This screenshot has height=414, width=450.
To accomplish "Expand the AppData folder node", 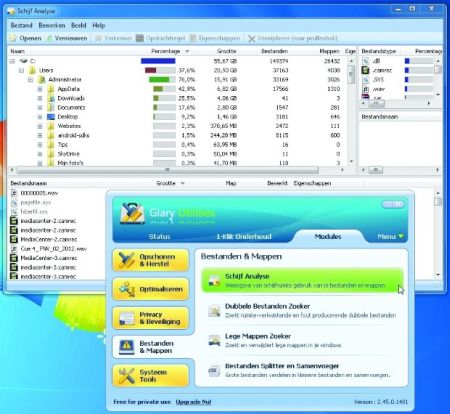I will tap(40, 89).
